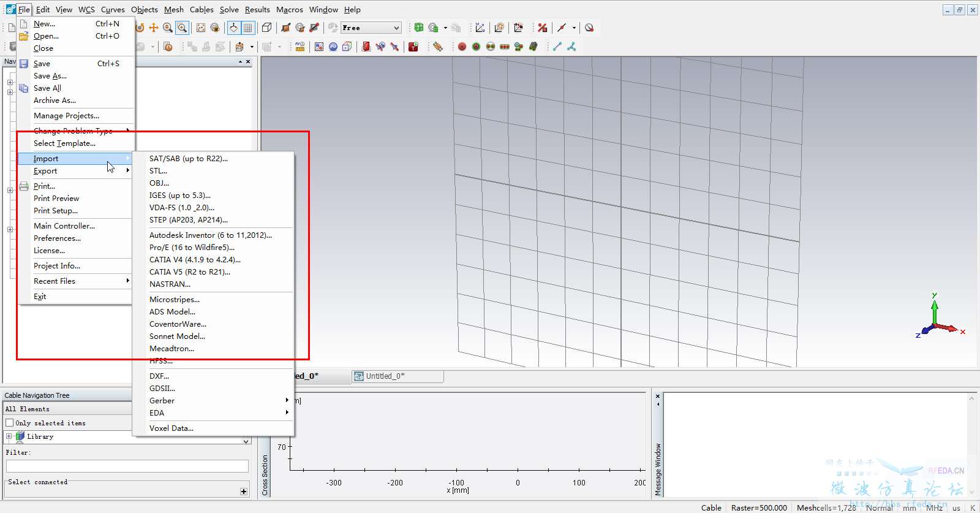Click the MHz unit in status bar
Screen dimensions: 980x513
tap(934, 507)
